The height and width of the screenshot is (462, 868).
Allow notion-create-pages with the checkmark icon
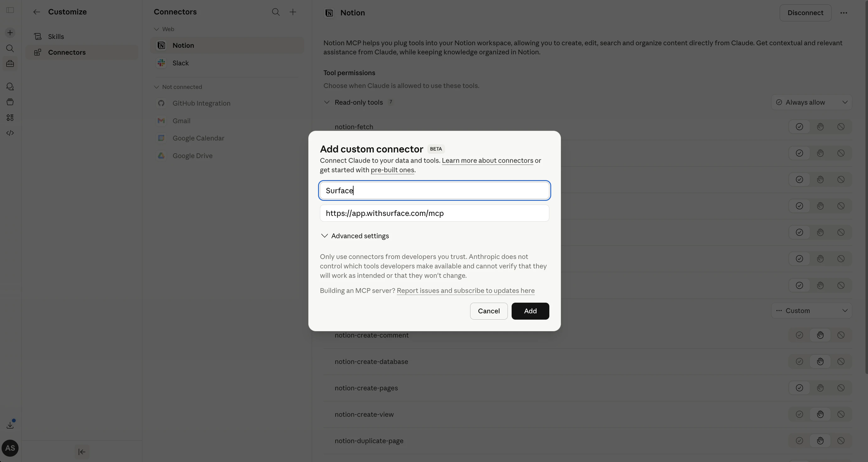(799, 388)
